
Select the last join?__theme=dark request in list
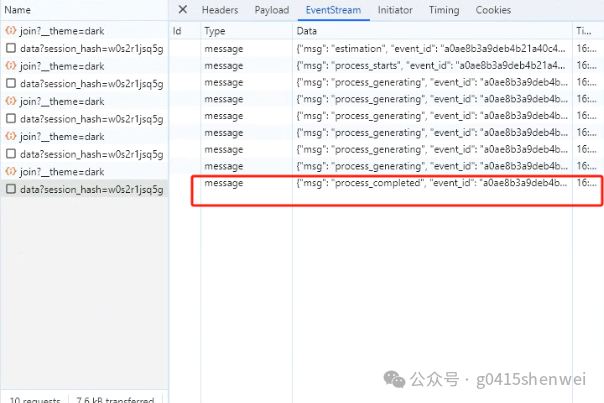click(x=84, y=171)
